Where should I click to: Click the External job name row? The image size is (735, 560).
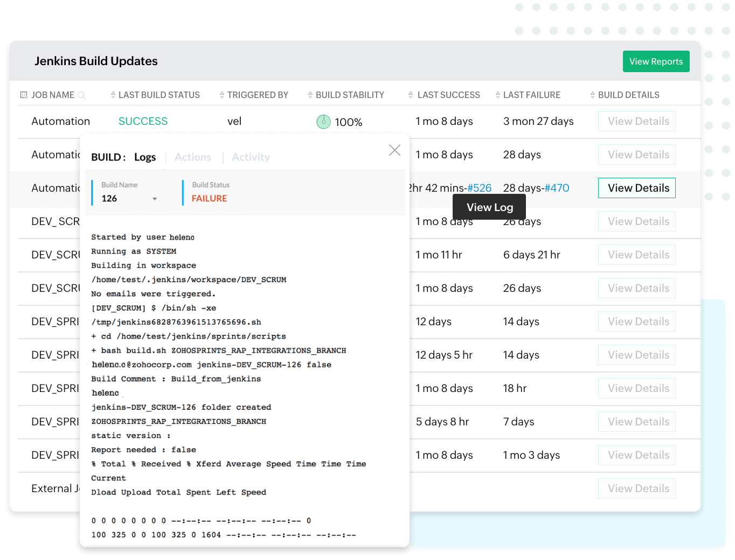(56, 488)
